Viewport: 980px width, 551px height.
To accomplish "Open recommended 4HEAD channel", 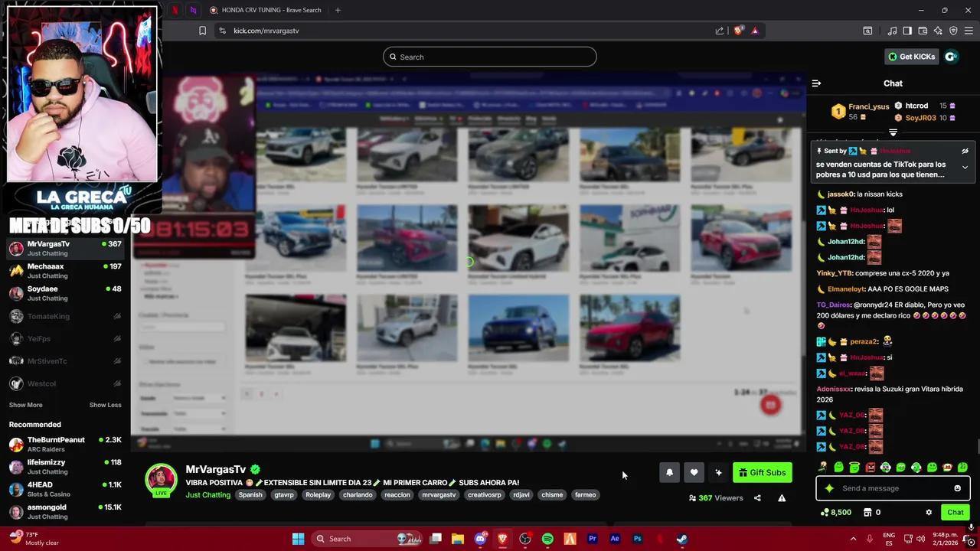I will [x=65, y=490].
